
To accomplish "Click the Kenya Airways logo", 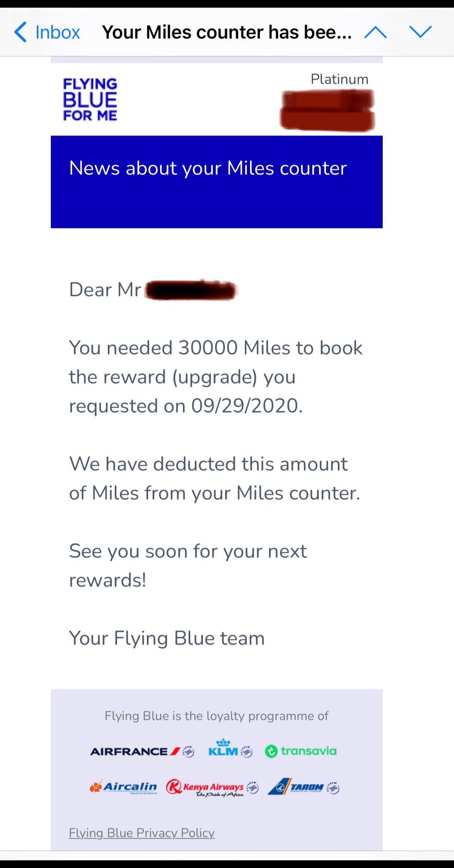I will [x=212, y=787].
